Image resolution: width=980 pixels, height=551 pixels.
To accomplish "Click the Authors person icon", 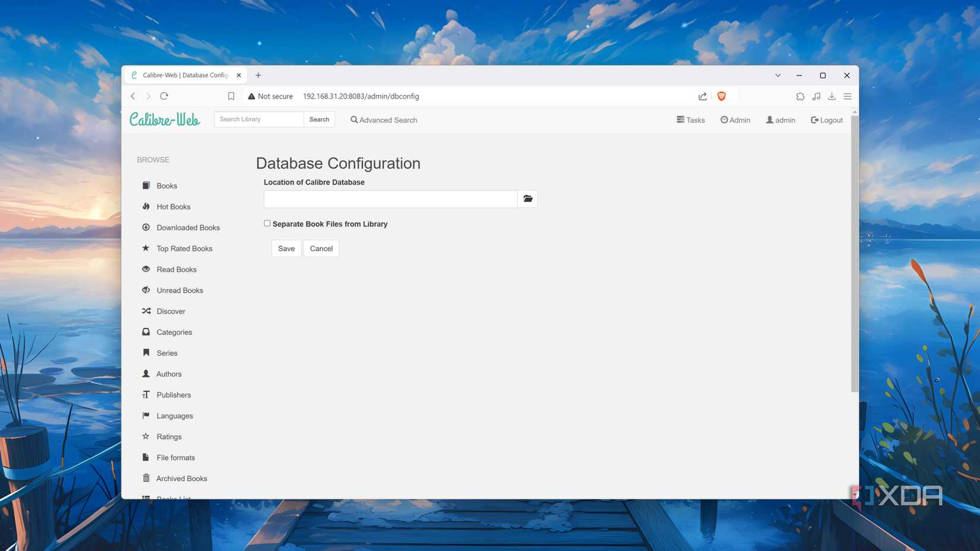I will click(146, 373).
